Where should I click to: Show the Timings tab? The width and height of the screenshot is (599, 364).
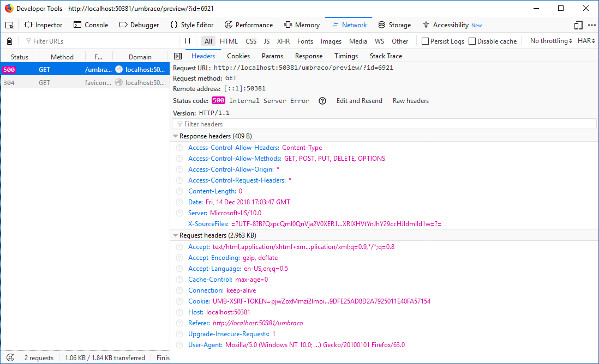[346, 56]
